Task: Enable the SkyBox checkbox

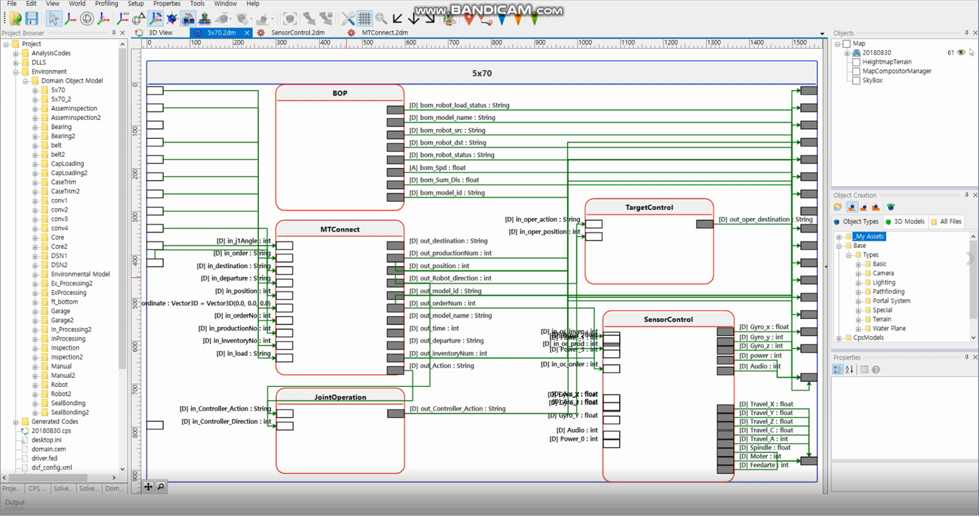Action: [x=856, y=81]
